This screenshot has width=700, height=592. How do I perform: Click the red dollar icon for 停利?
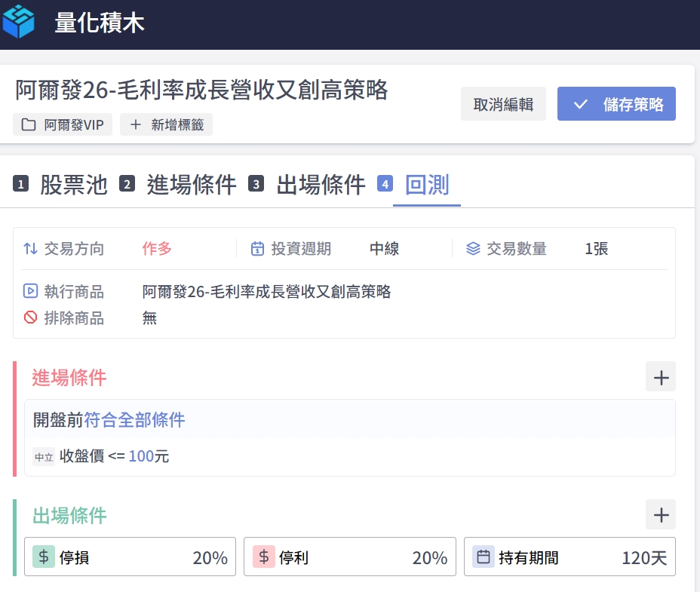[x=264, y=557]
